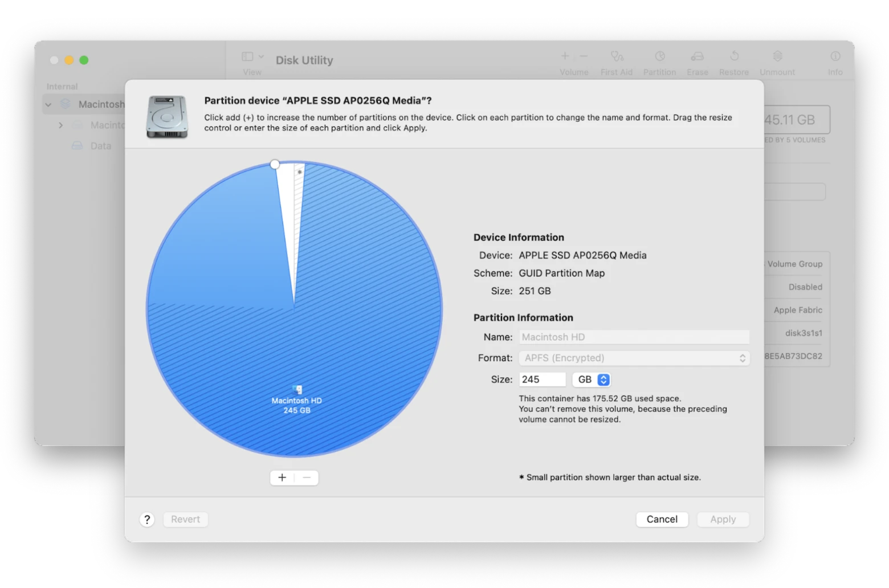Image resolution: width=889 pixels, height=588 pixels.
Task: Click the Disk Utility window title
Action: pyautogui.click(x=304, y=60)
